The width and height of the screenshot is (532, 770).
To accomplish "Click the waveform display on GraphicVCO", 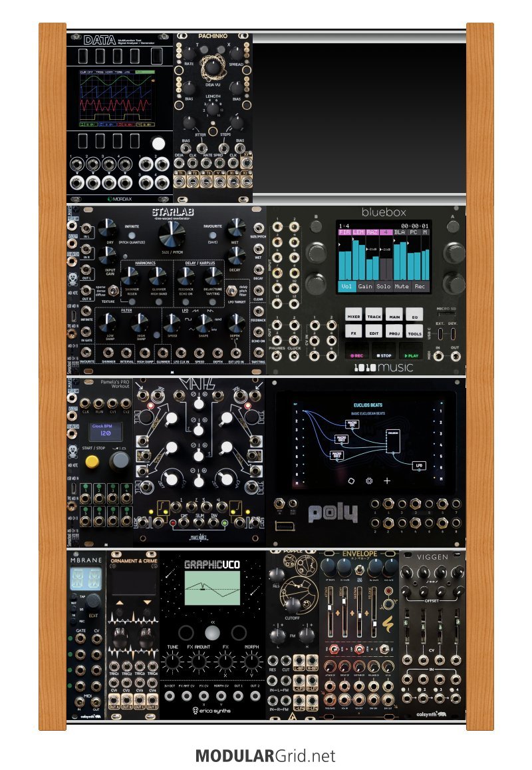I will [x=212, y=588].
